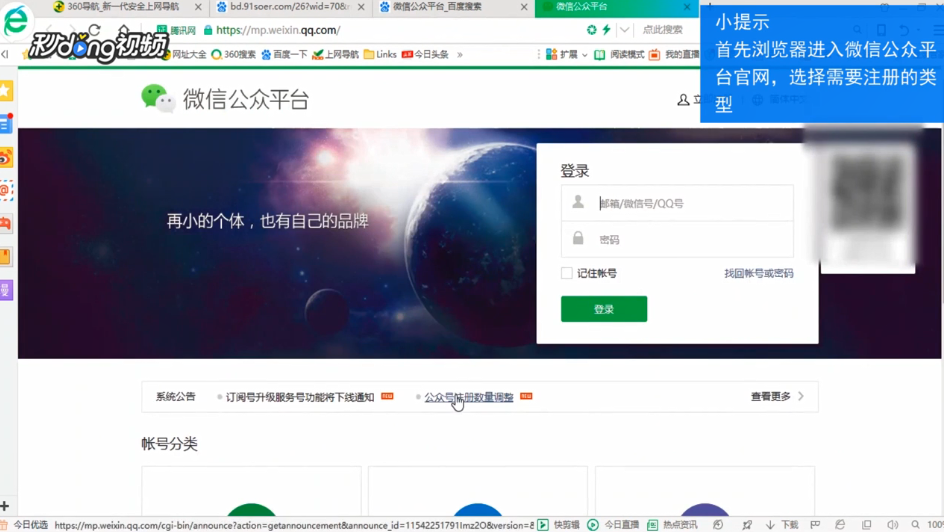Viewport: 944px width, 532px height.
Task: Click the status bar window layout icon
Action: [866, 525]
